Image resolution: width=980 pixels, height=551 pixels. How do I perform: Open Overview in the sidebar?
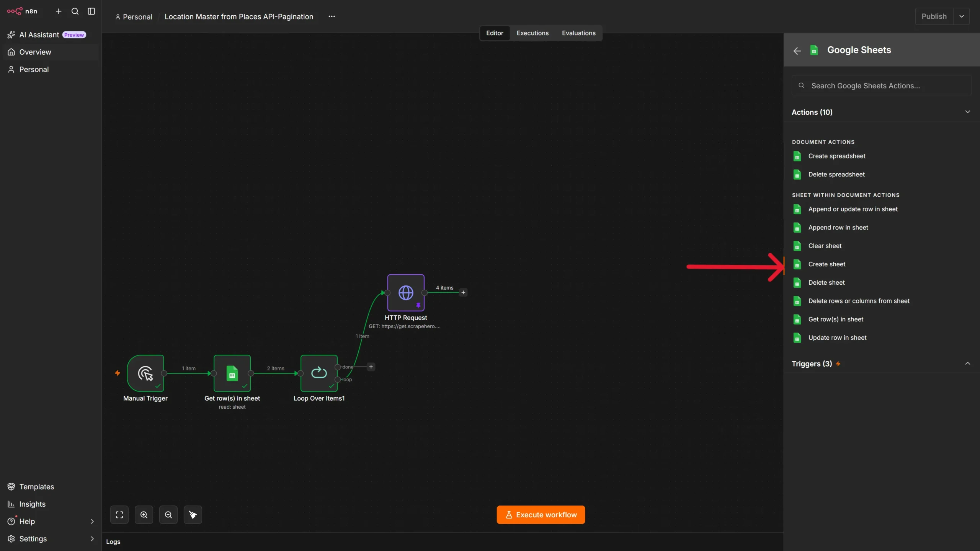coord(50,52)
